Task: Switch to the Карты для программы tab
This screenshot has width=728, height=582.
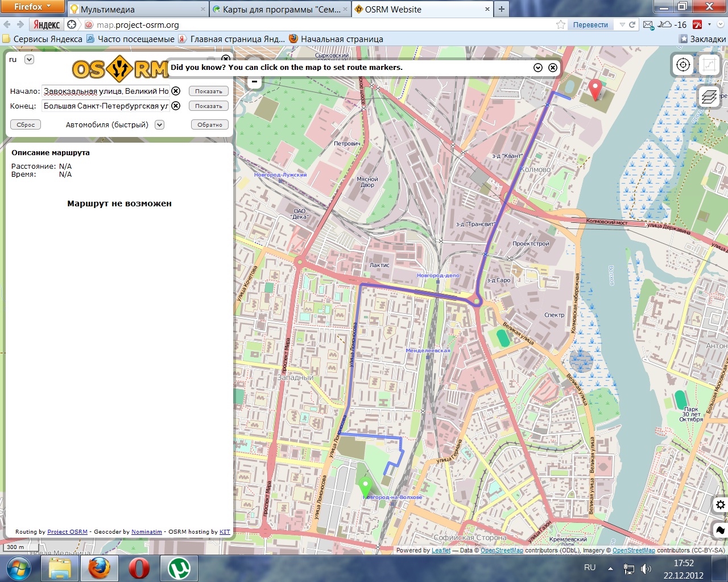Action: pos(280,9)
